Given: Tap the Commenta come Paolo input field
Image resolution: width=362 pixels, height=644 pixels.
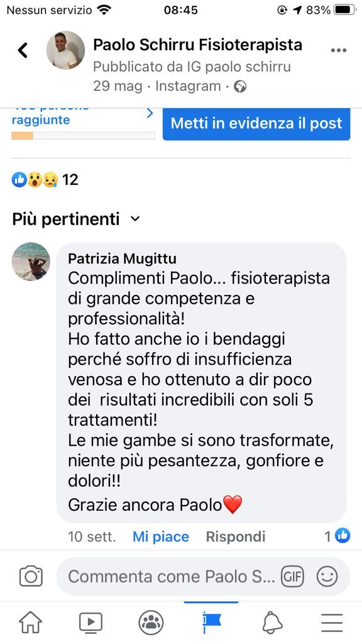Looking at the screenshot, I should coord(171,576).
